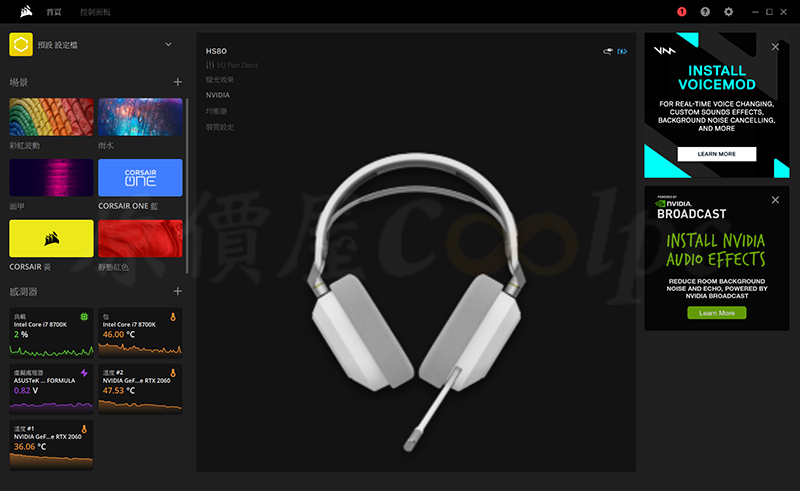Open the settings gear icon
Image resolution: width=800 pixels, height=491 pixels.
pyautogui.click(x=729, y=12)
